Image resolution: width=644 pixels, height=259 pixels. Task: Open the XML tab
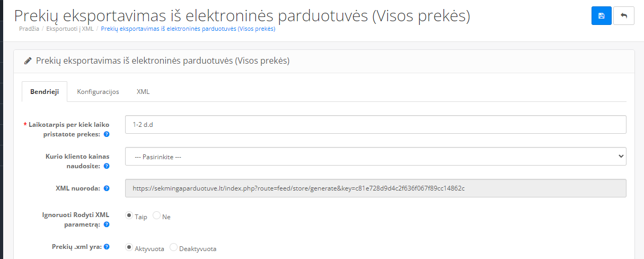click(143, 92)
